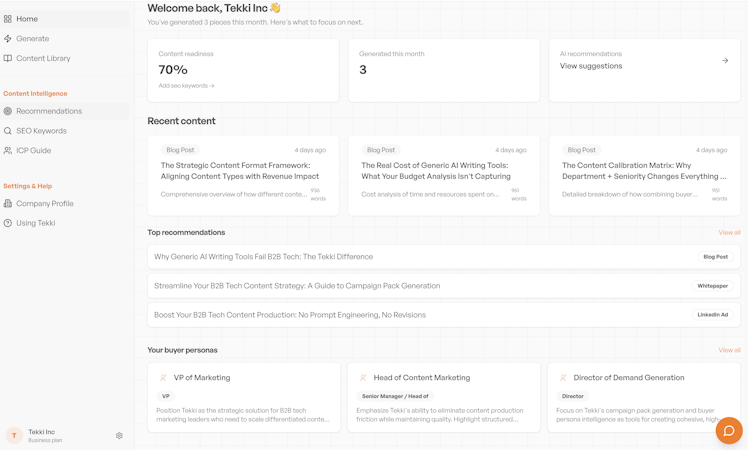This screenshot has height=450, width=748.
Task: Click the Recommendations target icon
Action: click(8, 111)
